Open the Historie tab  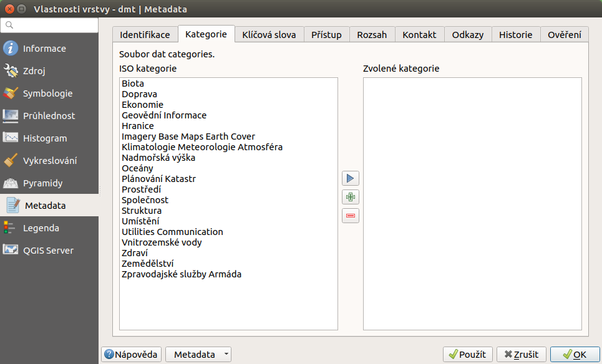(x=516, y=34)
